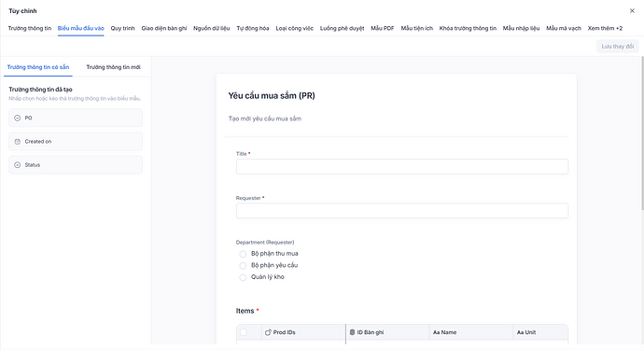This screenshot has width=644, height=350.
Task: Select the Bộ phận yêu cầu radio
Action: [x=243, y=265]
